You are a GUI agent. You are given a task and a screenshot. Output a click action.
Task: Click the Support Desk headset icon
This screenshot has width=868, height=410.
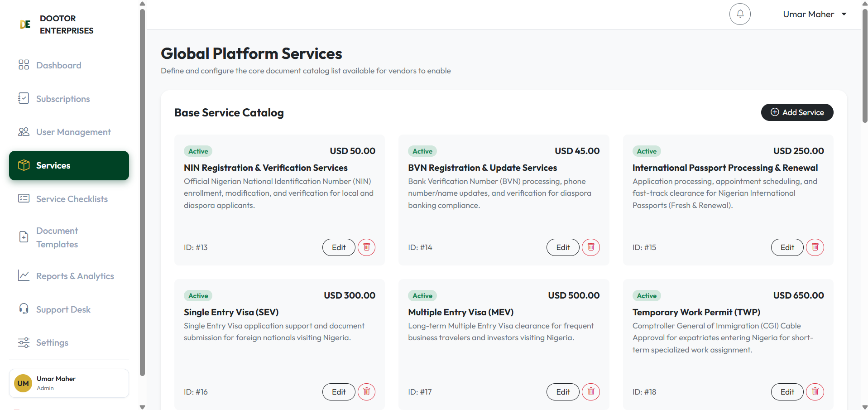[x=24, y=309]
